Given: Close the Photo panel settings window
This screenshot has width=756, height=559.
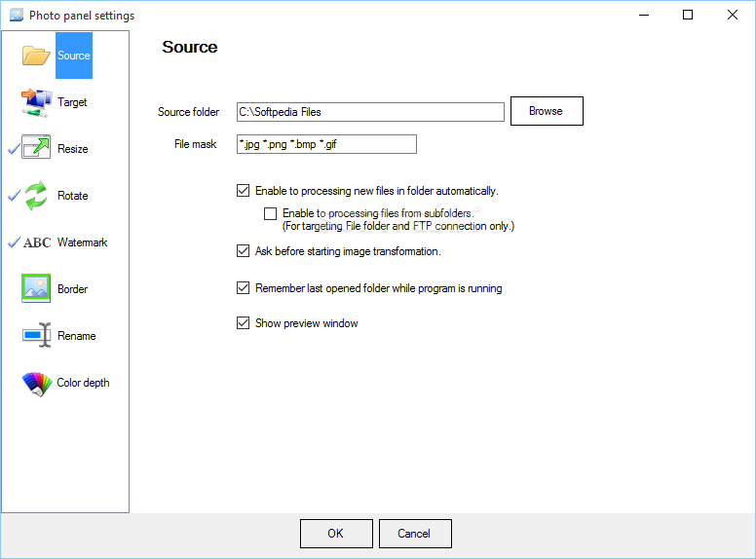Looking at the screenshot, I should [x=733, y=15].
